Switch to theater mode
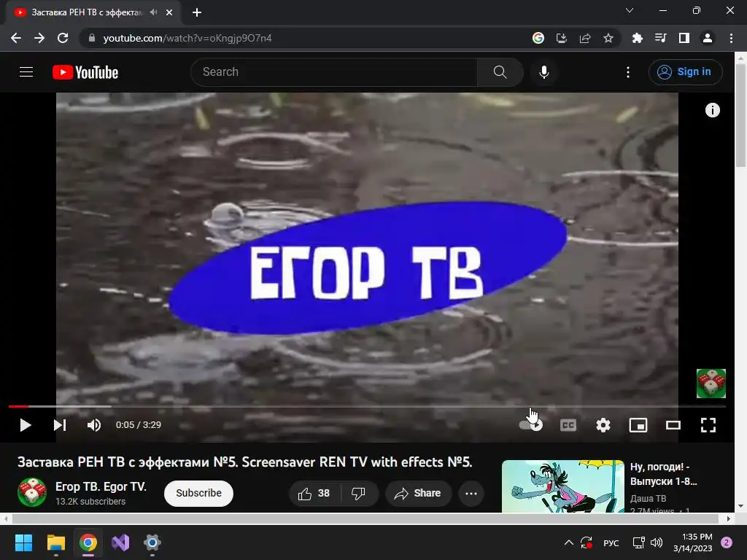The image size is (747, 560). (x=673, y=425)
